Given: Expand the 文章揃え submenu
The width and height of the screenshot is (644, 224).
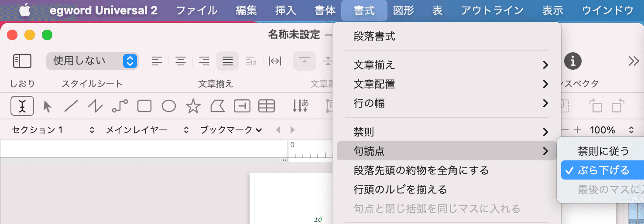Looking at the screenshot, I should 447,65.
